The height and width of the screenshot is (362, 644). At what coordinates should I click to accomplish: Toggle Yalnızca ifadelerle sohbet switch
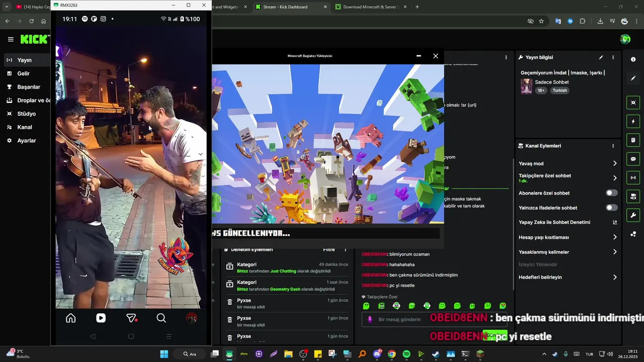coord(611,208)
